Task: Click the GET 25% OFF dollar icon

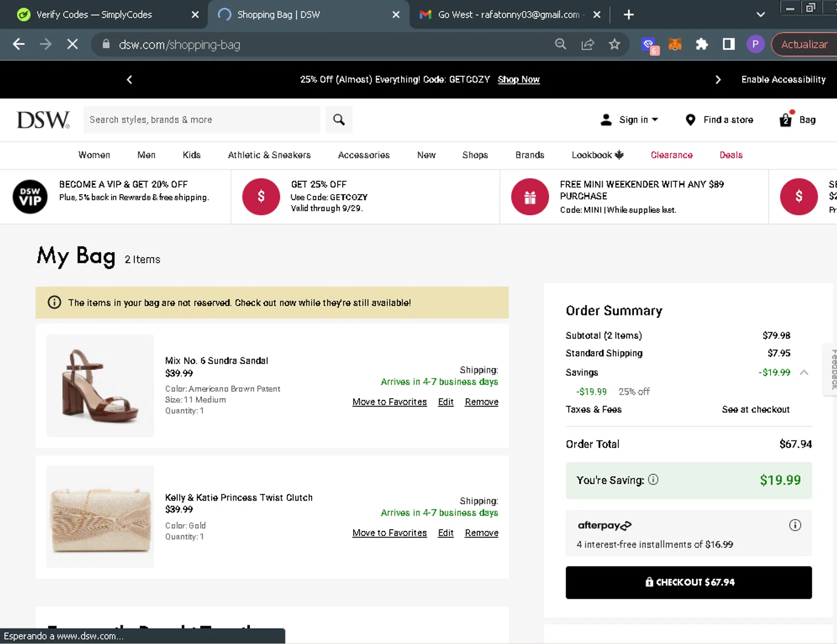Action: [x=261, y=197]
